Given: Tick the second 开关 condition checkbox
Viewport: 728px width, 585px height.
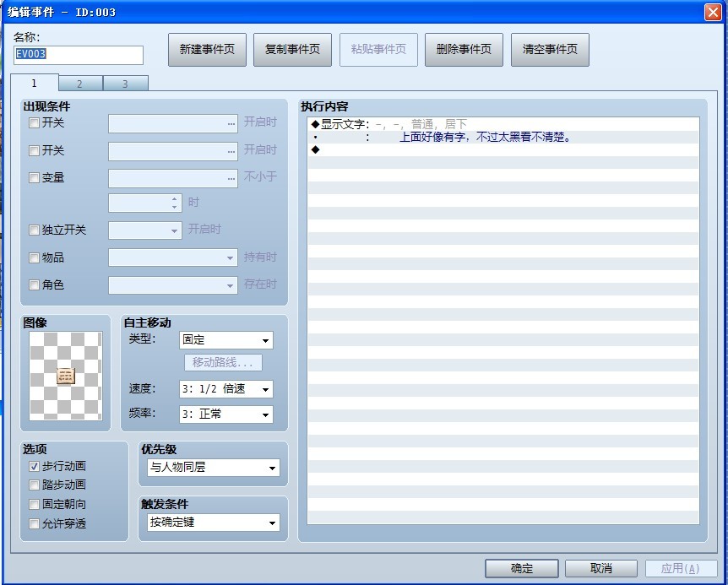Looking at the screenshot, I should (34, 151).
